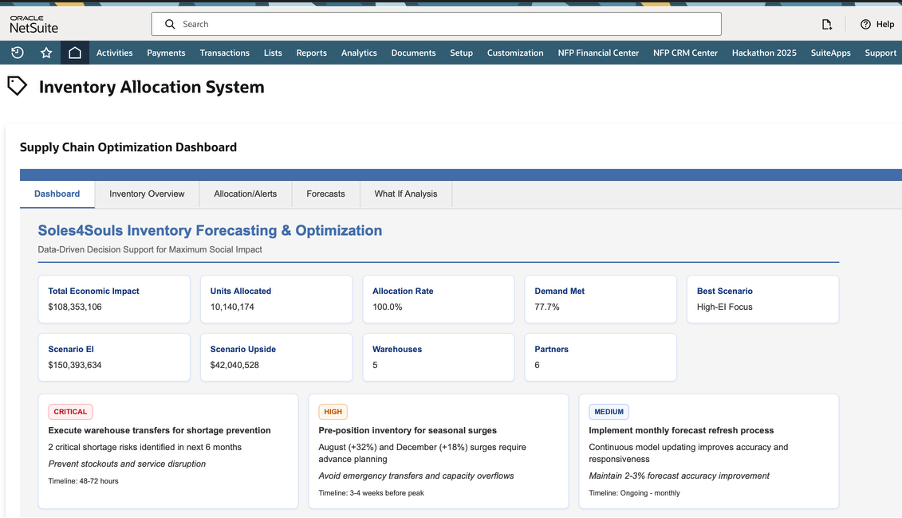Open the Transactions menu
This screenshot has width=902, height=518.
coord(224,53)
